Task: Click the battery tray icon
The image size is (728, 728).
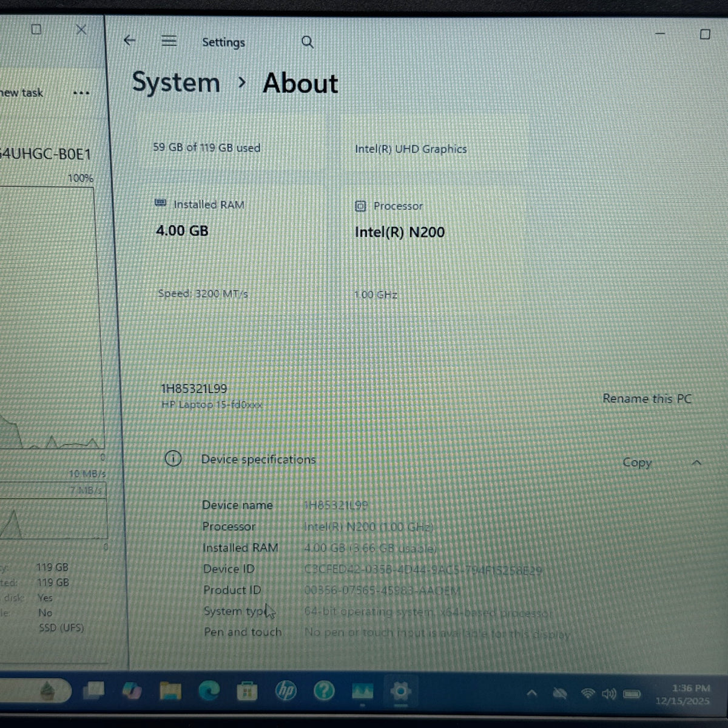Action: tap(632, 693)
